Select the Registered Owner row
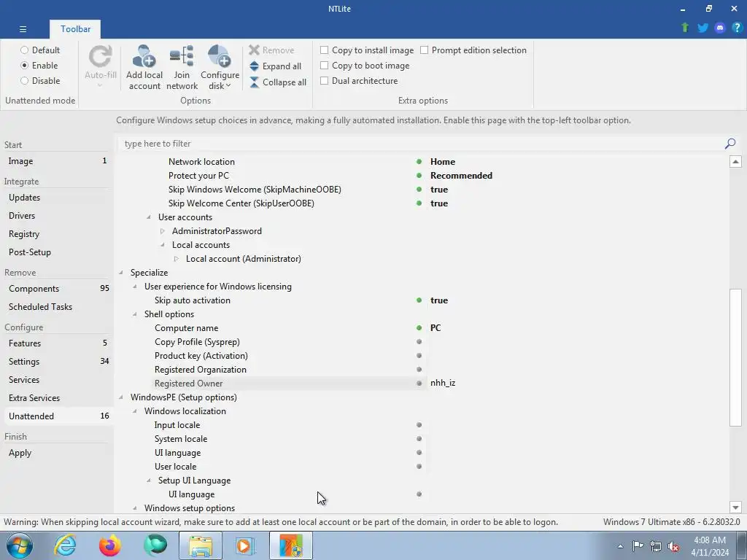 pyautogui.click(x=421, y=384)
